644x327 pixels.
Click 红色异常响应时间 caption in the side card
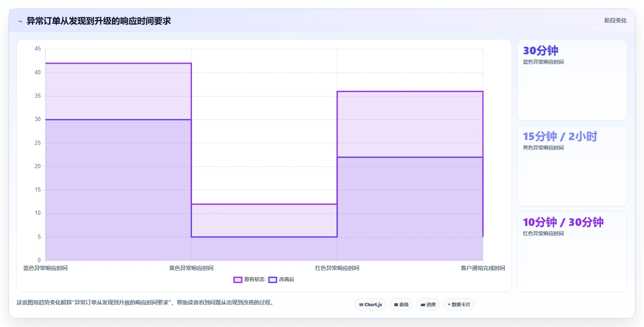[543, 234]
